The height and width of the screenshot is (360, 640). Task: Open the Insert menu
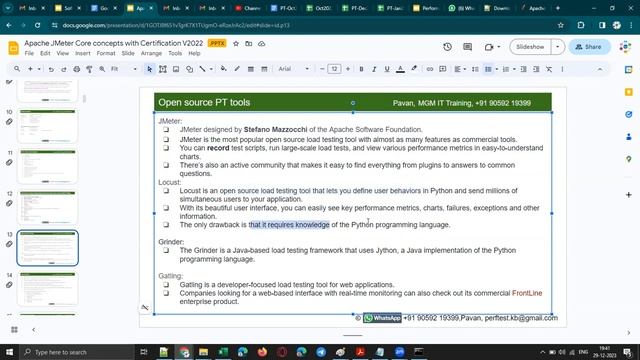coord(82,53)
